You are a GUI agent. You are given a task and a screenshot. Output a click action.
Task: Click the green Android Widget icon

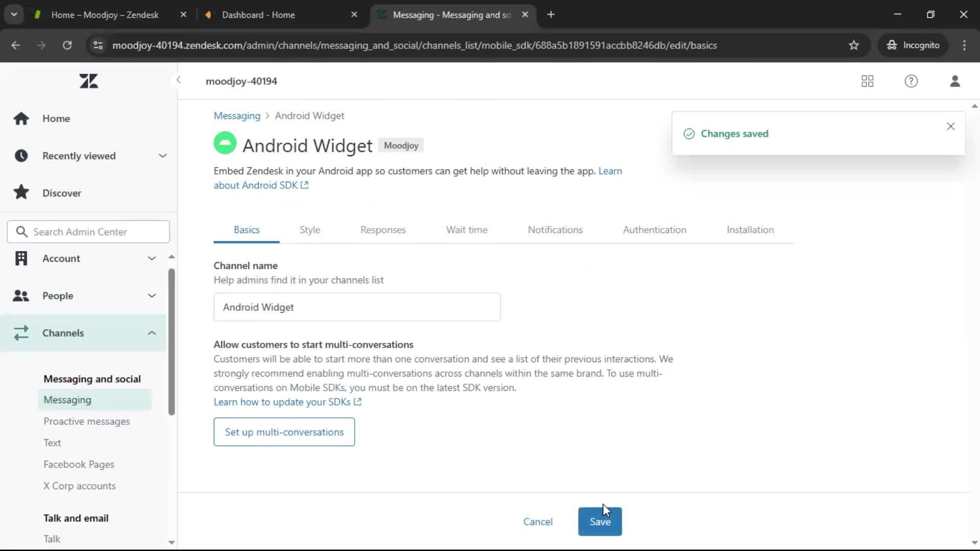[225, 143]
